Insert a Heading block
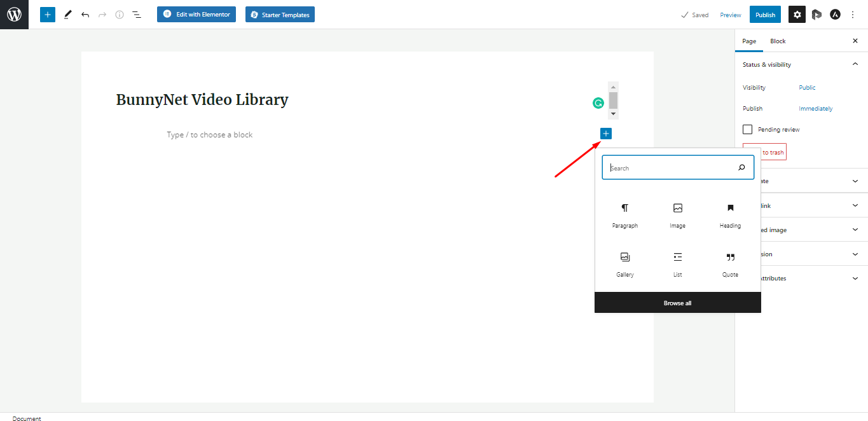This screenshot has width=868, height=421. (730, 216)
